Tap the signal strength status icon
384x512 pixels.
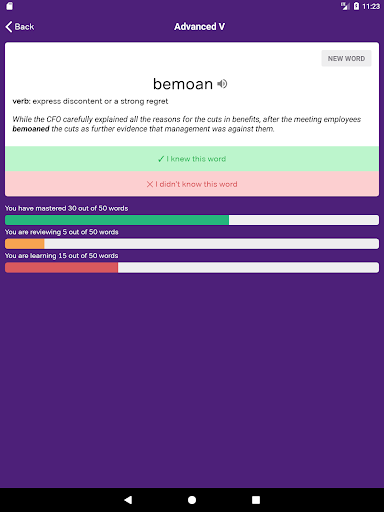click(x=345, y=6)
